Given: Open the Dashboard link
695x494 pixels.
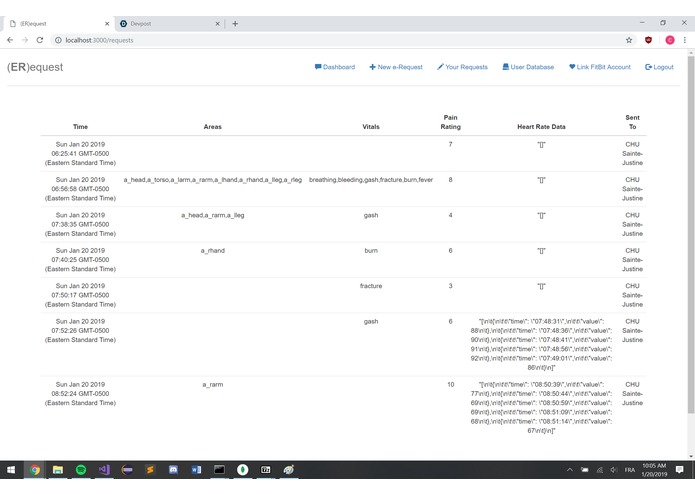Looking at the screenshot, I should tap(335, 67).
